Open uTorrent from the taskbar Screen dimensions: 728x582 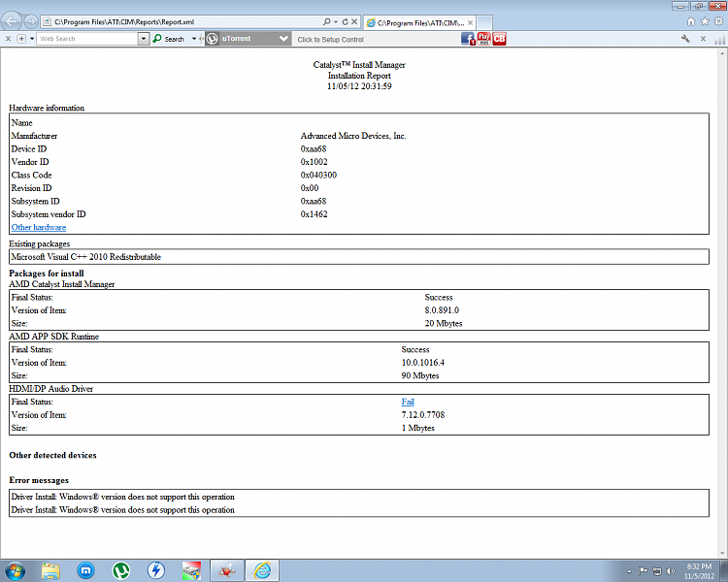coord(121,570)
